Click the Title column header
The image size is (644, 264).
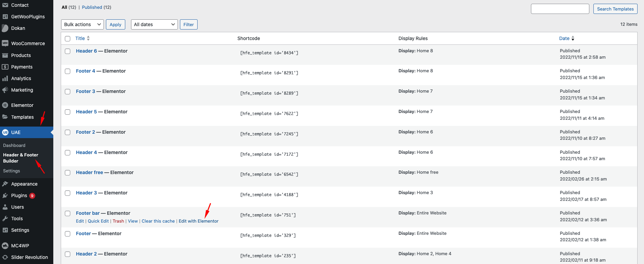tap(80, 38)
